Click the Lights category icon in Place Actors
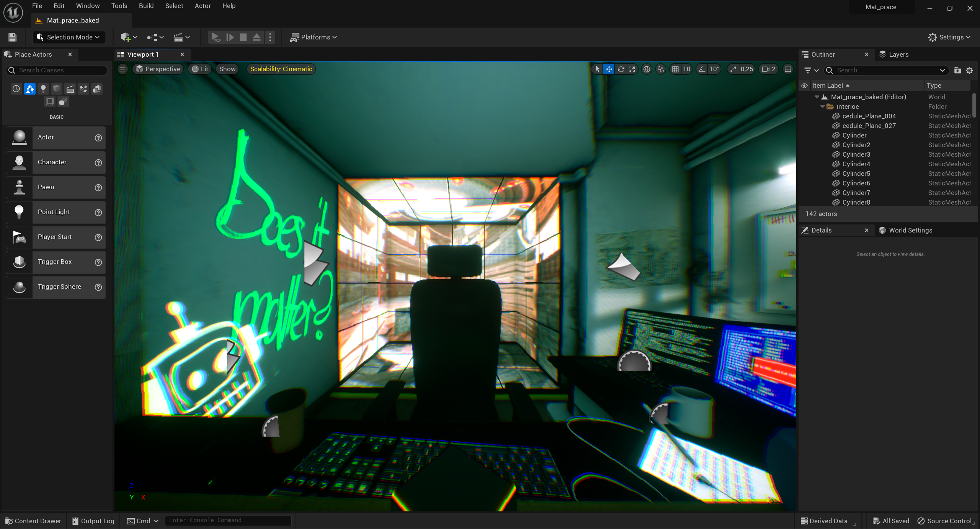Screen dimensions: 980x529 (x=43, y=89)
